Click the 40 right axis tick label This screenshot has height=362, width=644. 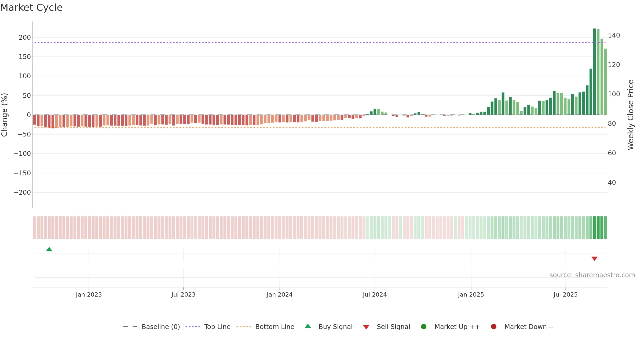click(x=612, y=183)
